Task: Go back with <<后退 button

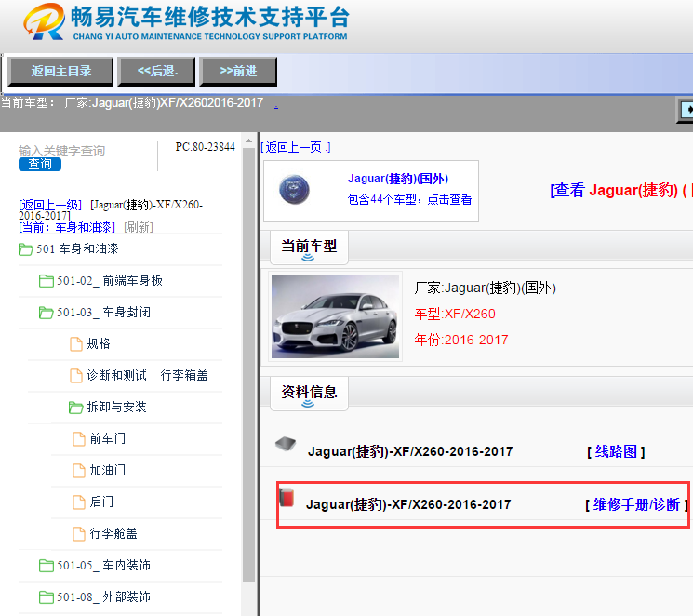Action: pyautogui.click(x=156, y=71)
